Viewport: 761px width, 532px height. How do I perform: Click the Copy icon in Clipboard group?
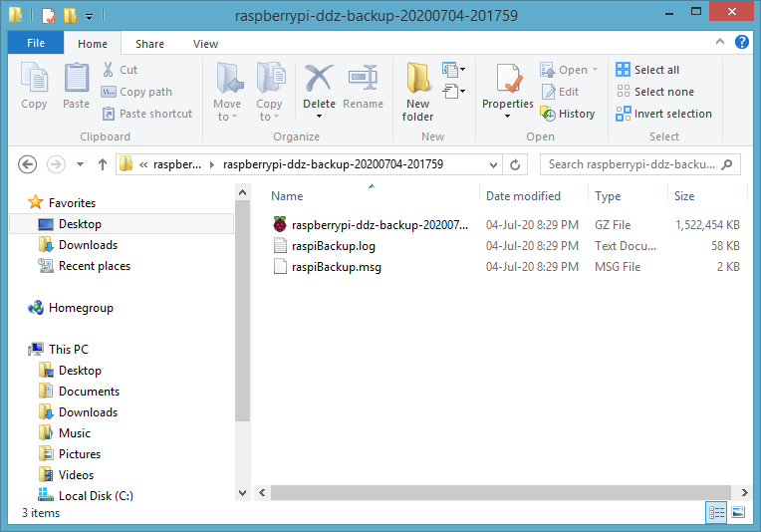pos(34,78)
